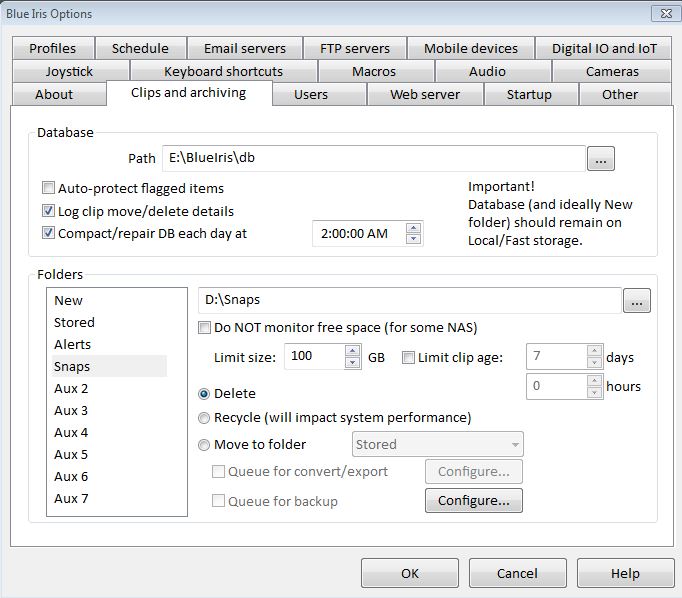The height and width of the screenshot is (598, 682).
Task: Enable Auto-protect flagged items
Action: point(48,188)
